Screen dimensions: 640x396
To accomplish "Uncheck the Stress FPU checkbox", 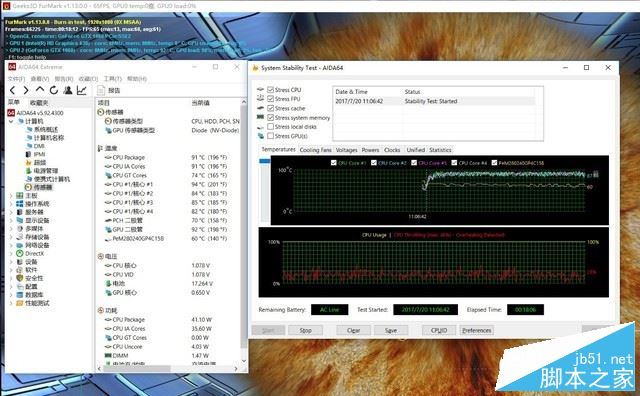I will (x=270, y=99).
